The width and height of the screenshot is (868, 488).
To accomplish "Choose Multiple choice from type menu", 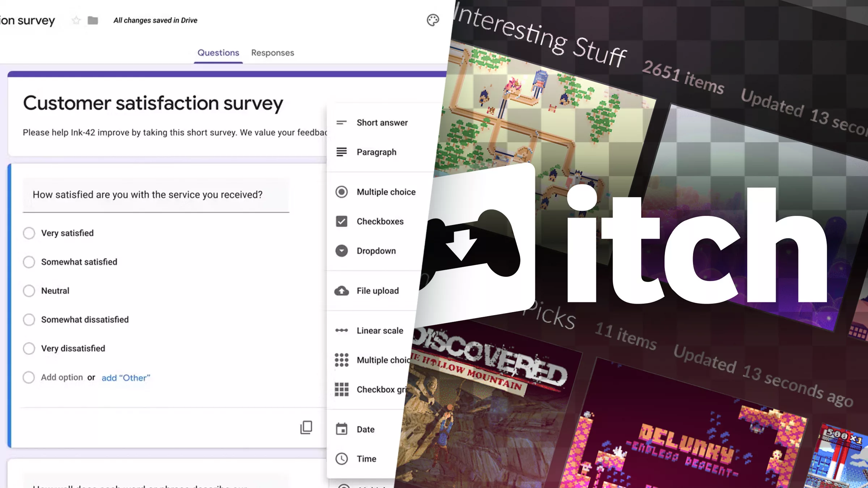I will (x=386, y=192).
